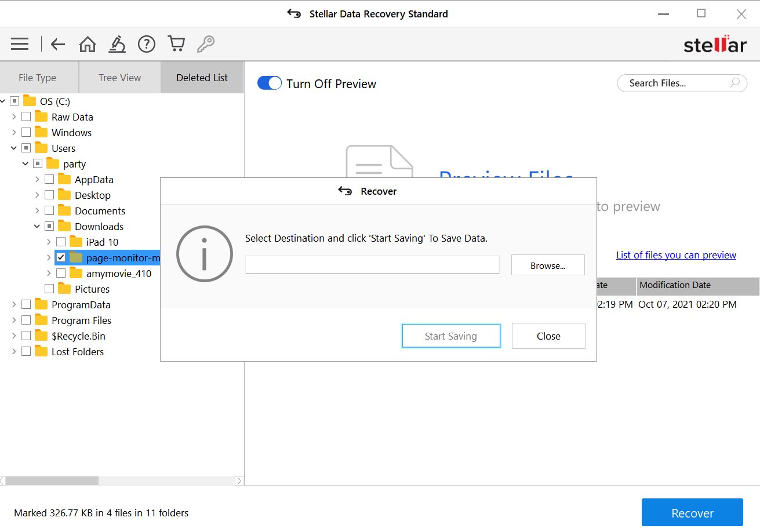Click the shopping cart buy icon
This screenshot has height=532, width=760.
(x=176, y=44)
